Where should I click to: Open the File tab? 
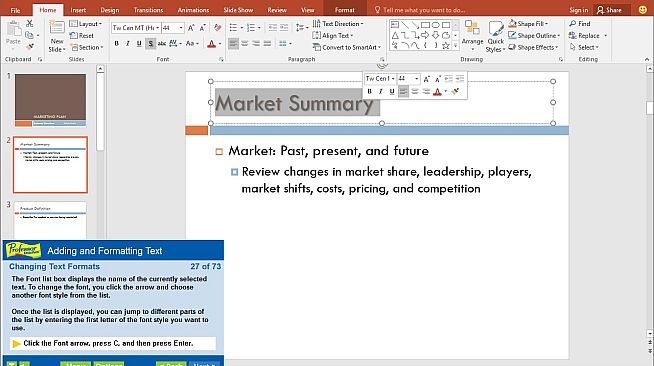[15, 10]
